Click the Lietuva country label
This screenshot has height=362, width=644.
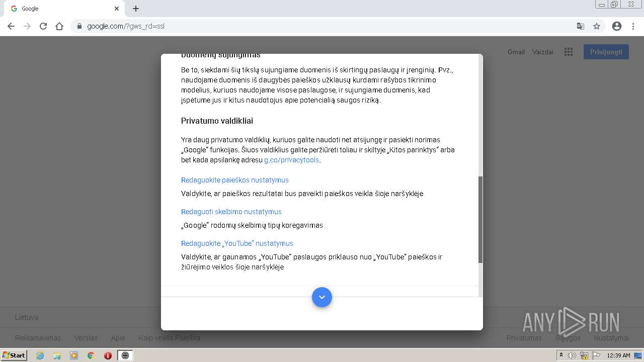27,317
